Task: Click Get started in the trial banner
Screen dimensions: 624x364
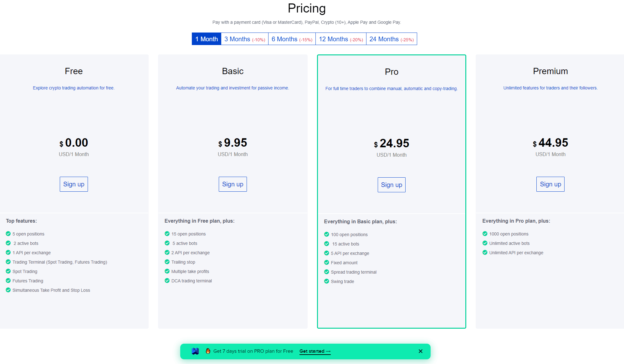Action: 315,351
